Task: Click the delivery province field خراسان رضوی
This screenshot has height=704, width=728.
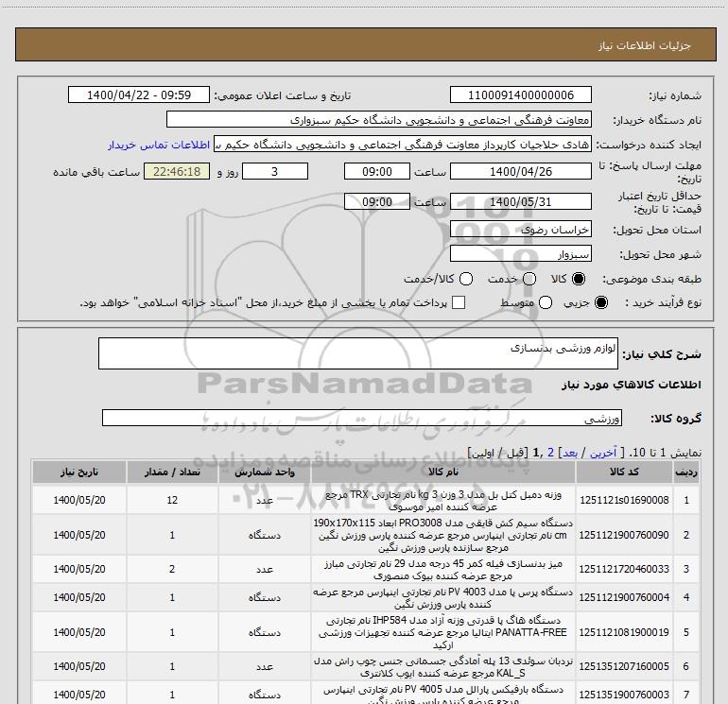Action: (520, 229)
